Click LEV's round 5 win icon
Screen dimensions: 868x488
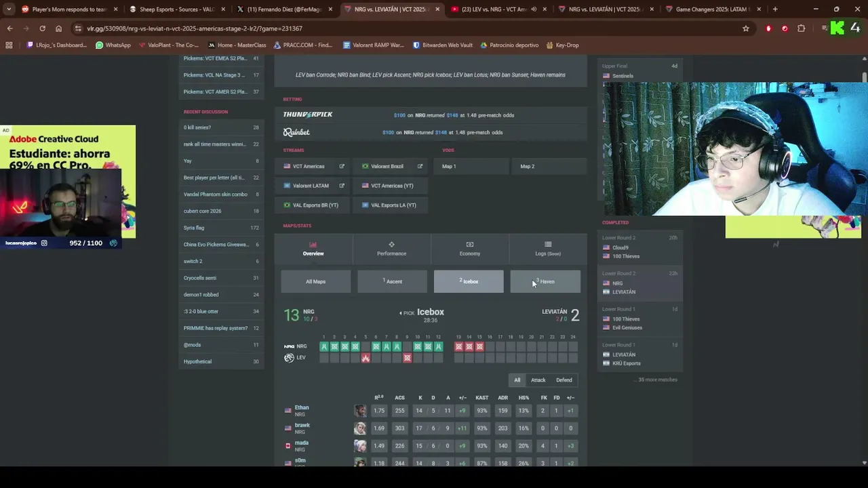[366, 358]
